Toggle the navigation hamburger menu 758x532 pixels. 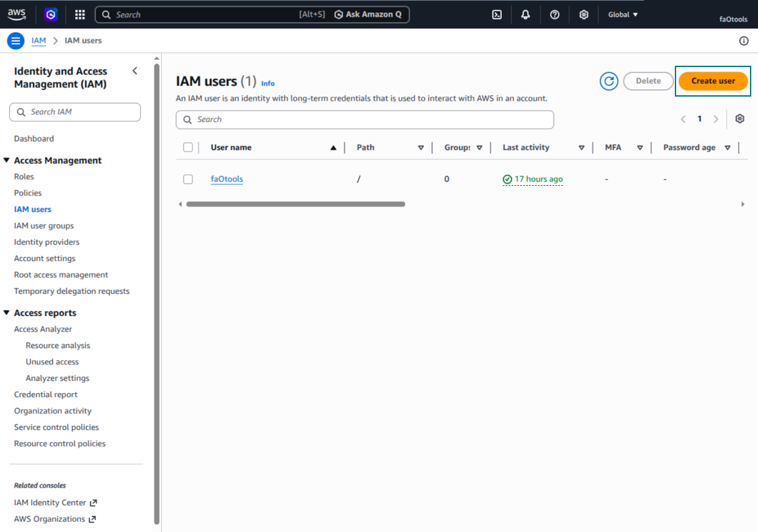(15, 41)
